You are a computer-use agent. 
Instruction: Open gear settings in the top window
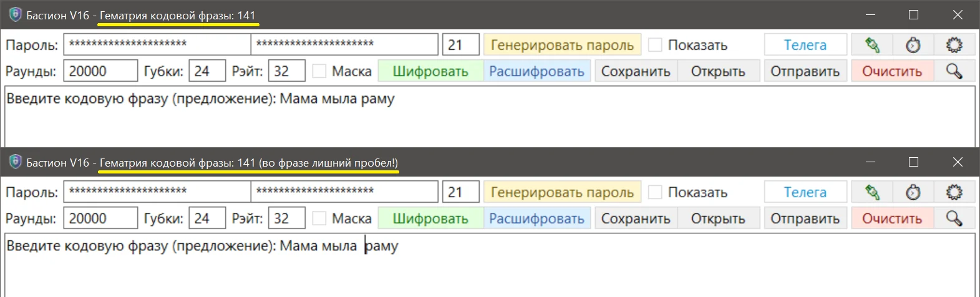(954, 45)
